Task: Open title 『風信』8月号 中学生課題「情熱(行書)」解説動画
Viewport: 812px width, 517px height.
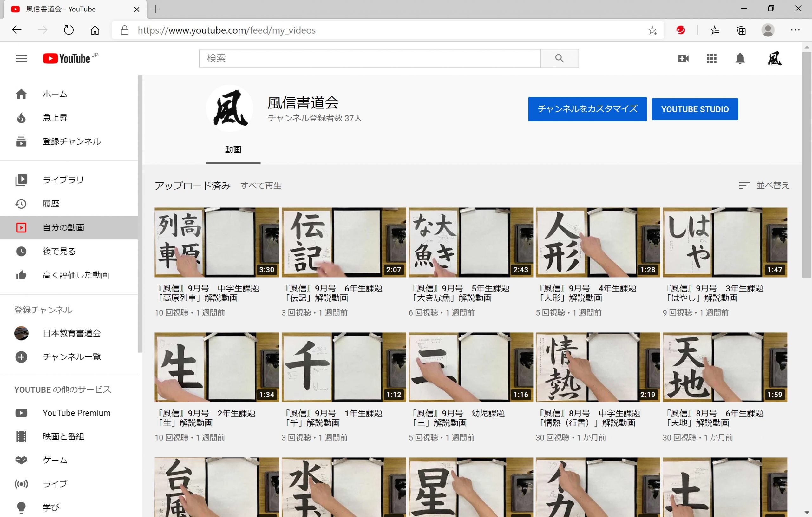Action: click(x=588, y=418)
